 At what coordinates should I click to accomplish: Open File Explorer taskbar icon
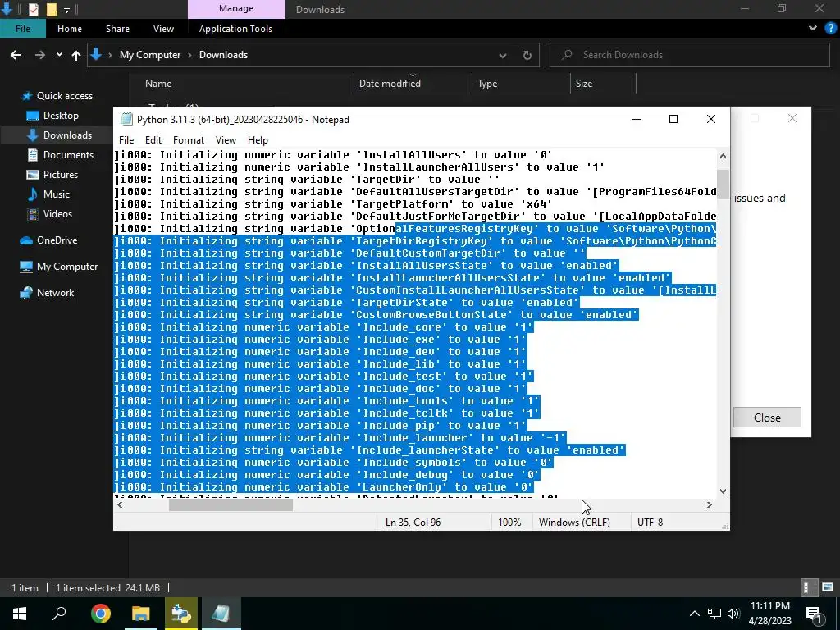pos(141,614)
